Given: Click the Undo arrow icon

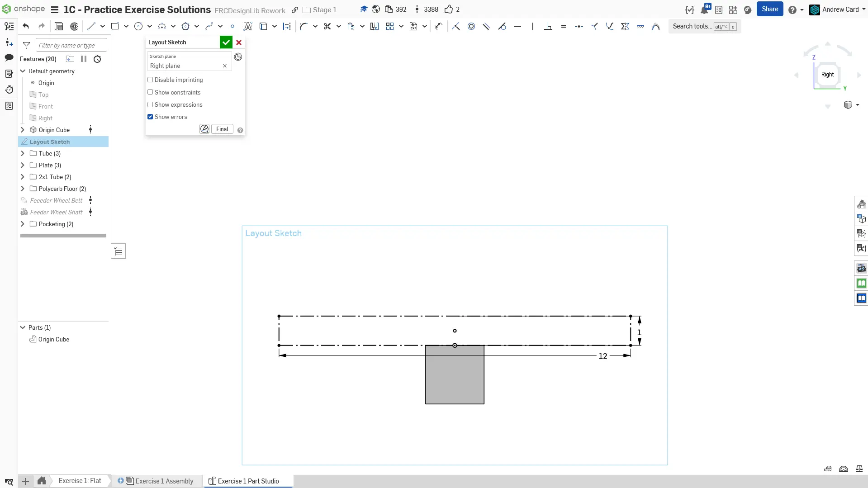Looking at the screenshot, I should [26, 26].
